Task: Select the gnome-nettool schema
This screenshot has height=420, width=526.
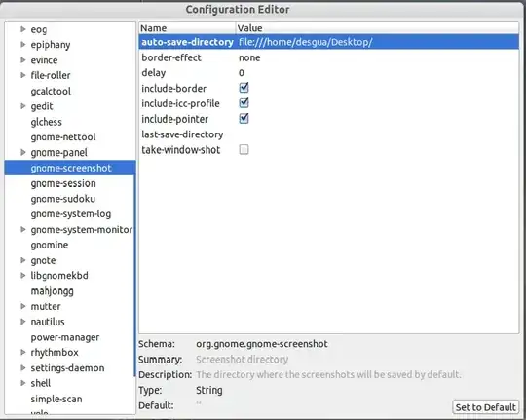Action: (63, 137)
